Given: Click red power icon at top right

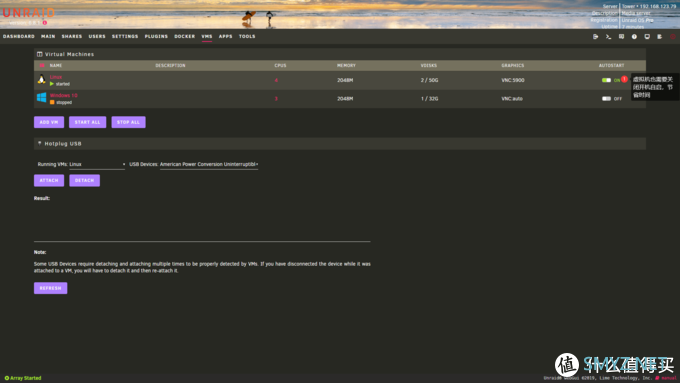Looking at the screenshot, I should pyautogui.click(x=673, y=37).
